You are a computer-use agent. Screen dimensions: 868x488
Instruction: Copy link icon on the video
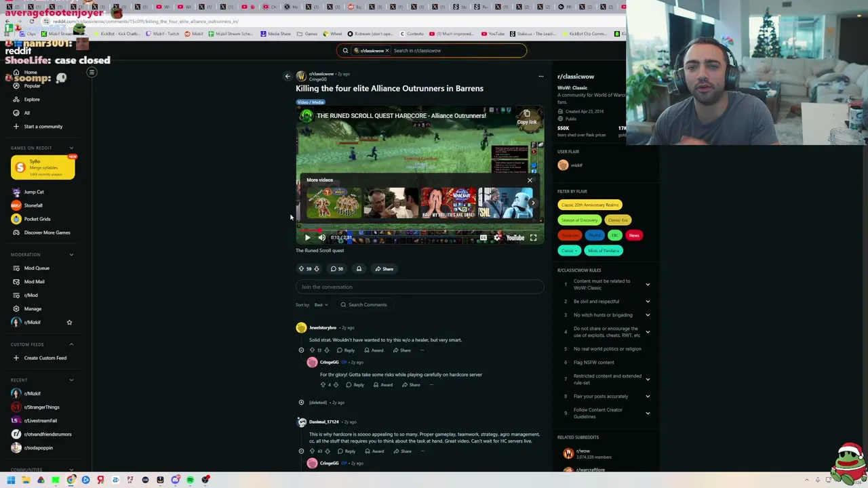coord(527,117)
